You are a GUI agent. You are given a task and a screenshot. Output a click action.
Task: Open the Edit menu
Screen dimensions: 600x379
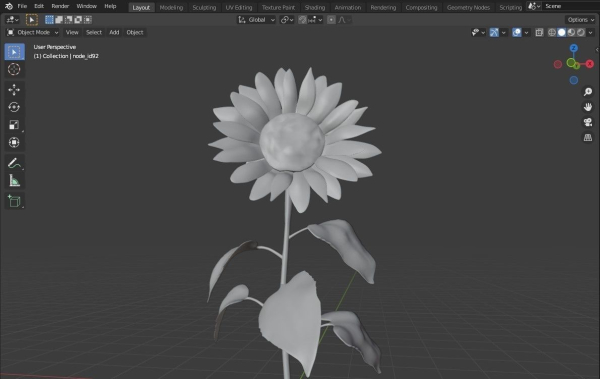pyautogui.click(x=39, y=6)
